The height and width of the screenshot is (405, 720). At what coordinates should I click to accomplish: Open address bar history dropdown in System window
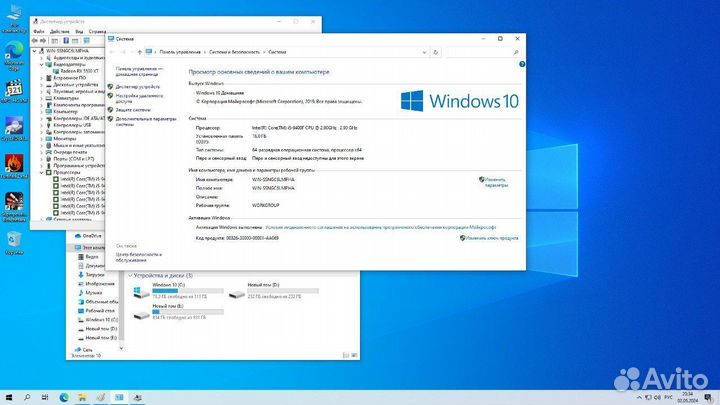pos(424,52)
